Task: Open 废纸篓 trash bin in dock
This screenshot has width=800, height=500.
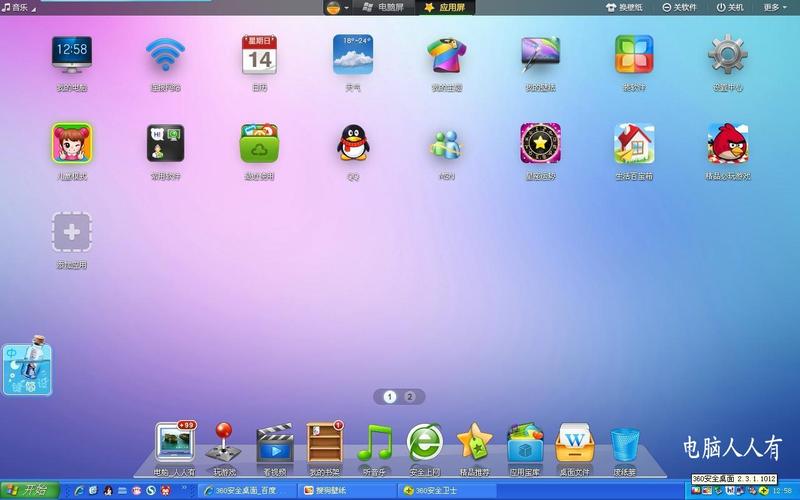Action: (624, 444)
